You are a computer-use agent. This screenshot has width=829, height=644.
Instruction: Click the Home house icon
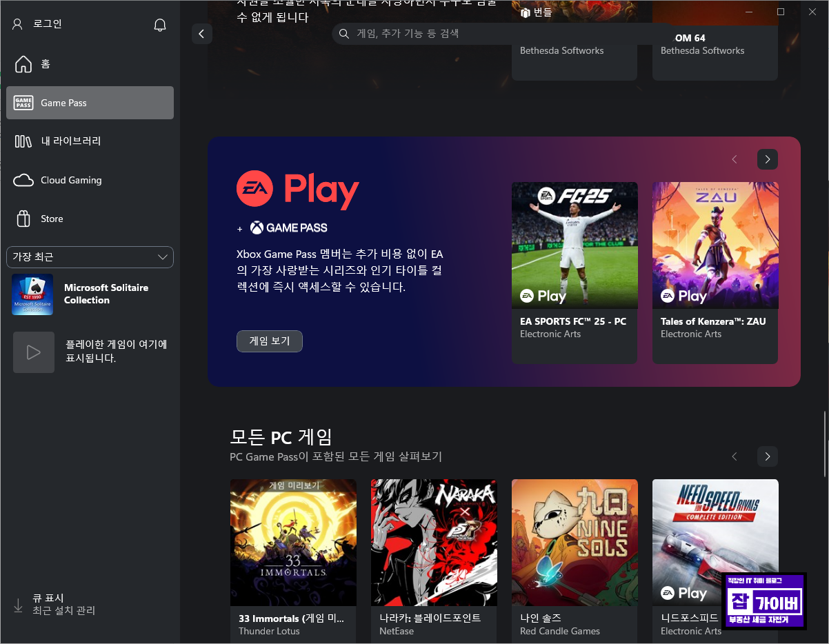(23, 64)
